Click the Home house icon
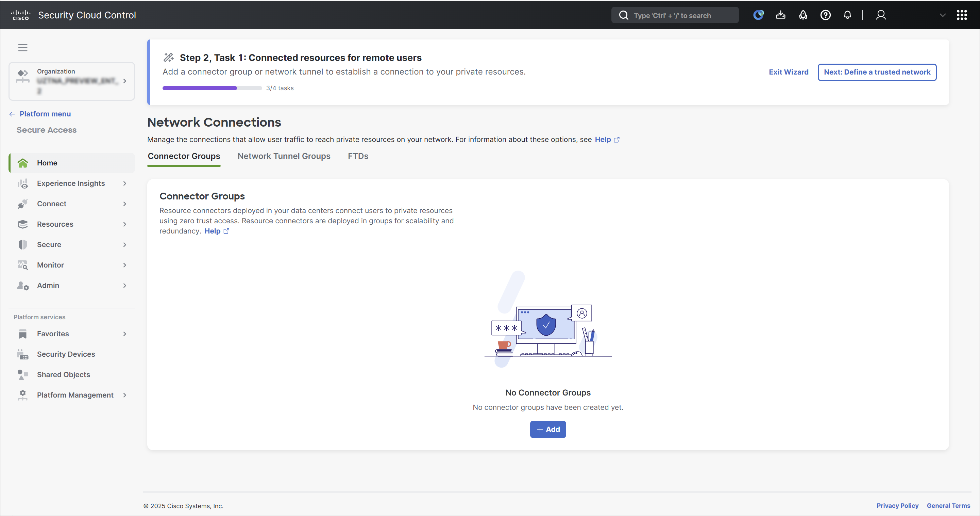980x516 pixels. pos(23,163)
